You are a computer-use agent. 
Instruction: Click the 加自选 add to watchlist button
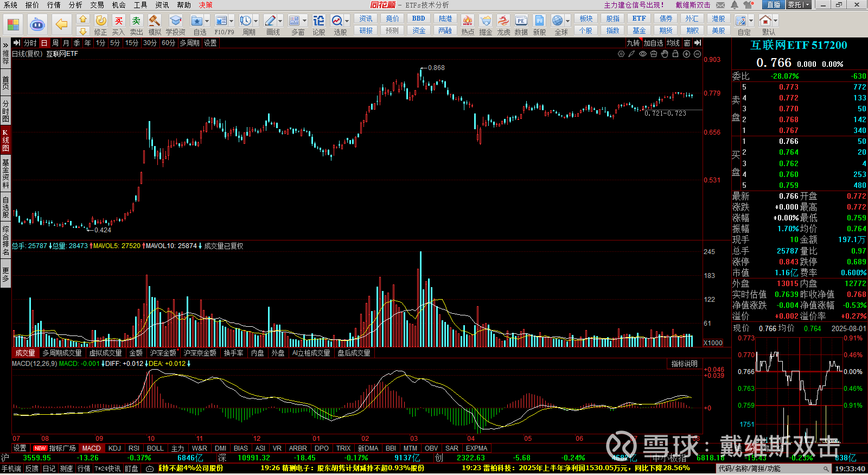click(x=653, y=43)
